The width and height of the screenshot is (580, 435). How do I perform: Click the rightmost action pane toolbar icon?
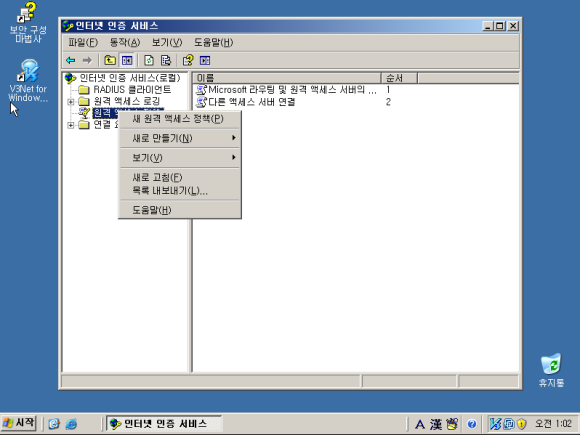pos(205,60)
